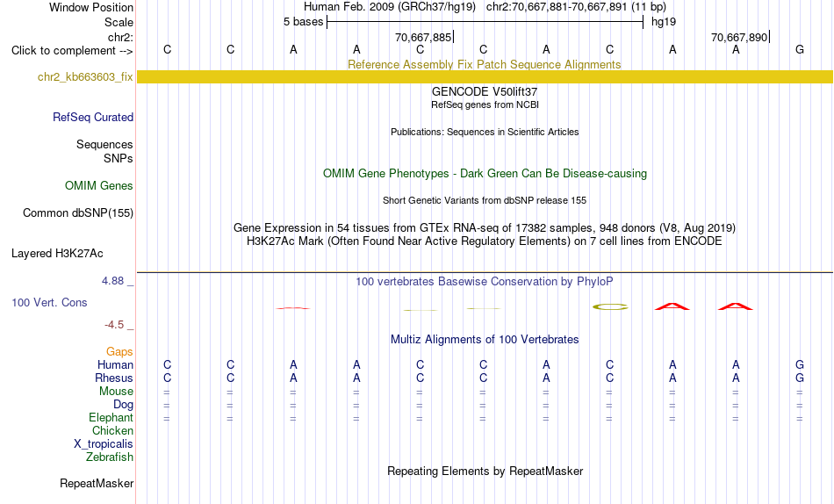Click the GENCODE V50lift37 track title
The image size is (834, 504).
click(x=485, y=91)
